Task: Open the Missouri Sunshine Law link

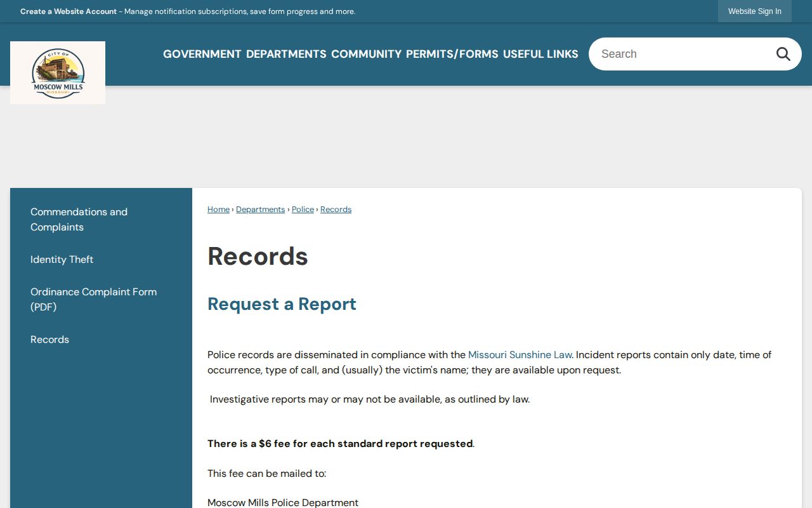Action: click(520, 355)
